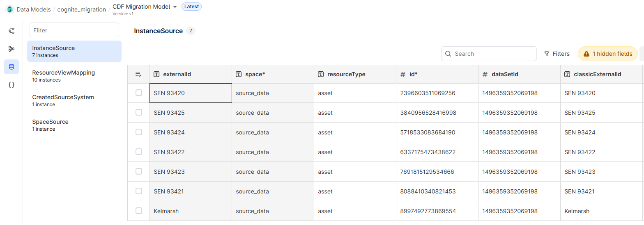Select the resourceType asset cell in SEN 93424 row
Viewport: 644px width, 225px height.
pyautogui.click(x=355, y=132)
